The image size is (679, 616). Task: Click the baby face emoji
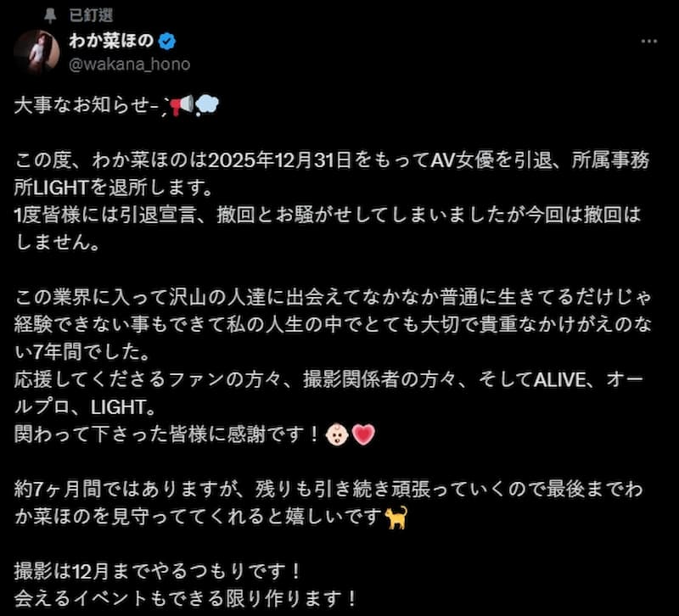[x=337, y=434]
